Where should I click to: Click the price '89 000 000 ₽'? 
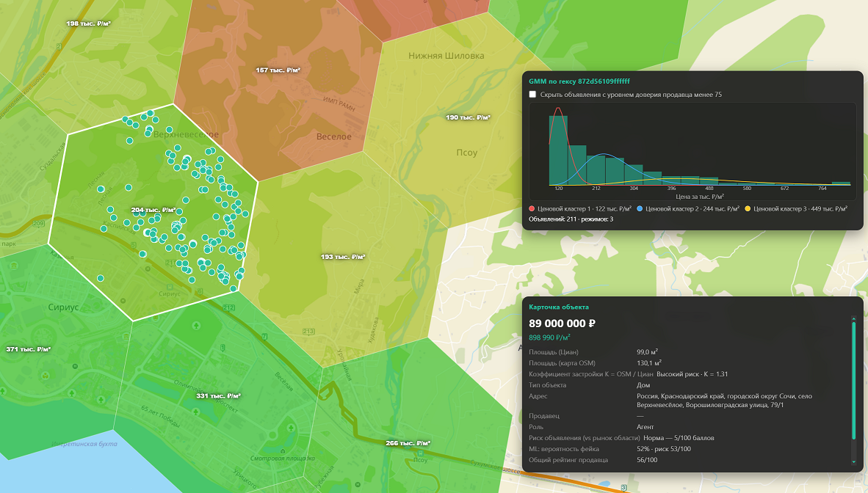(x=562, y=324)
